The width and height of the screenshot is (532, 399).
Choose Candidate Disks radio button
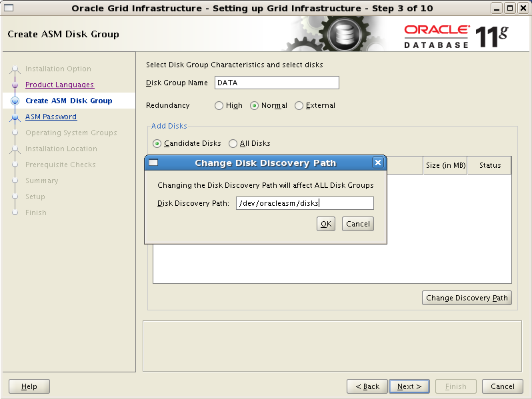pyautogui.click(x=187, y=143)
